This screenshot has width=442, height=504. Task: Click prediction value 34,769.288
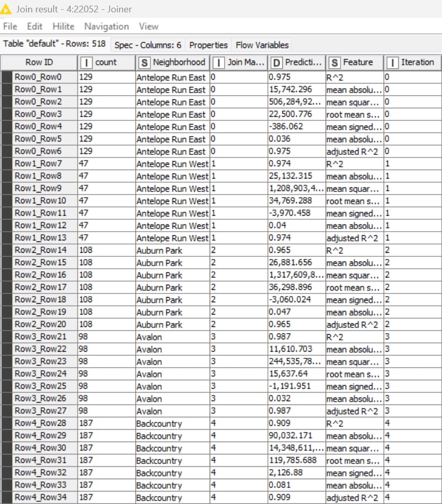[x=291, y=201]
